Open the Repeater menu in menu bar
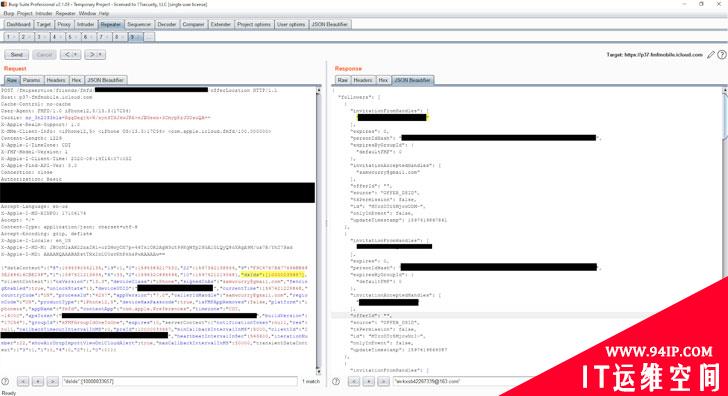 (x=65, y=13)
